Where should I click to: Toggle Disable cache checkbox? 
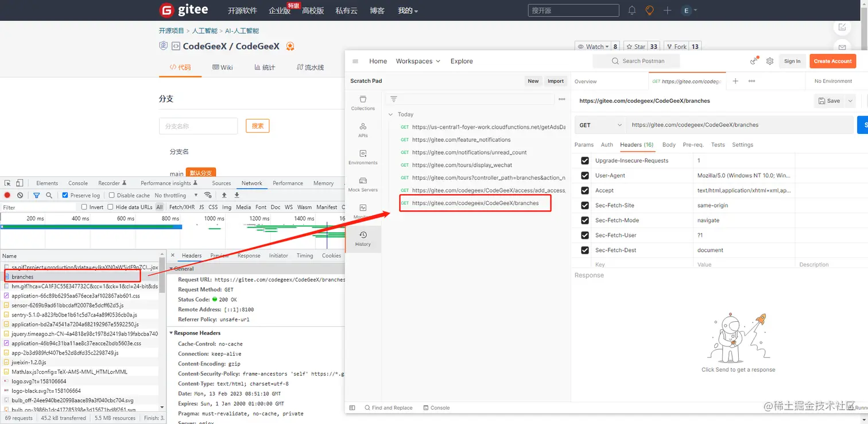[x=111, y=195]
